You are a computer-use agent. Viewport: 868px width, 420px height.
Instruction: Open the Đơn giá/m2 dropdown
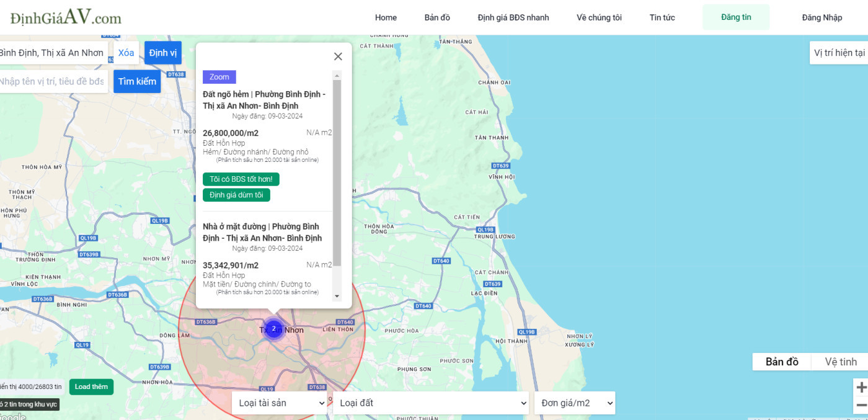click(575, 403)
